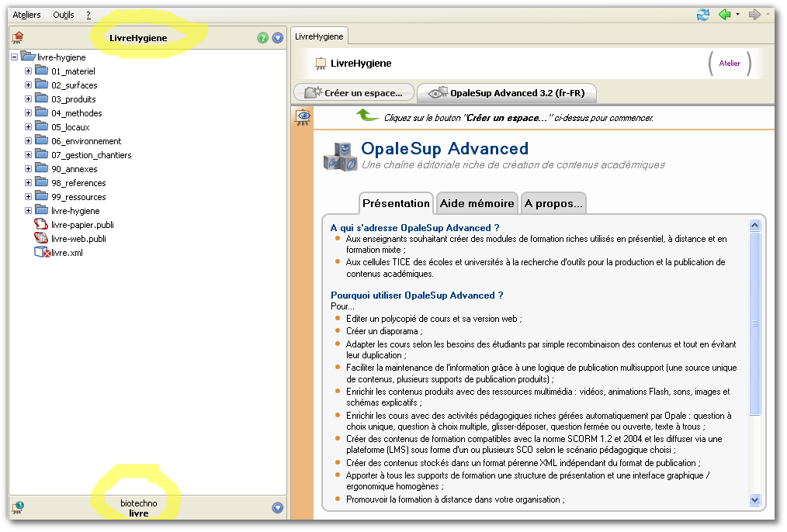The width and height of the screenshot is (787, 532).
Task: Select the LivreHygiene tab in right pane
Action: [319, 36]
